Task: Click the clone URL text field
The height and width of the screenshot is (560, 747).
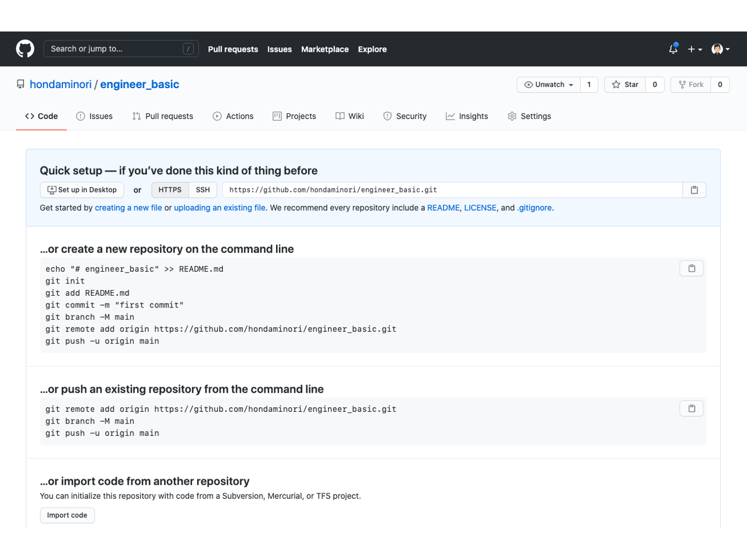Action: coord(452,190)
